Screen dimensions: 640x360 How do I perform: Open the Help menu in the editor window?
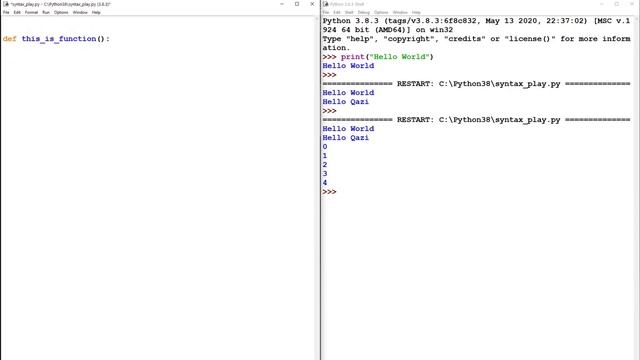pyautogui.click(x=96, y=13)
